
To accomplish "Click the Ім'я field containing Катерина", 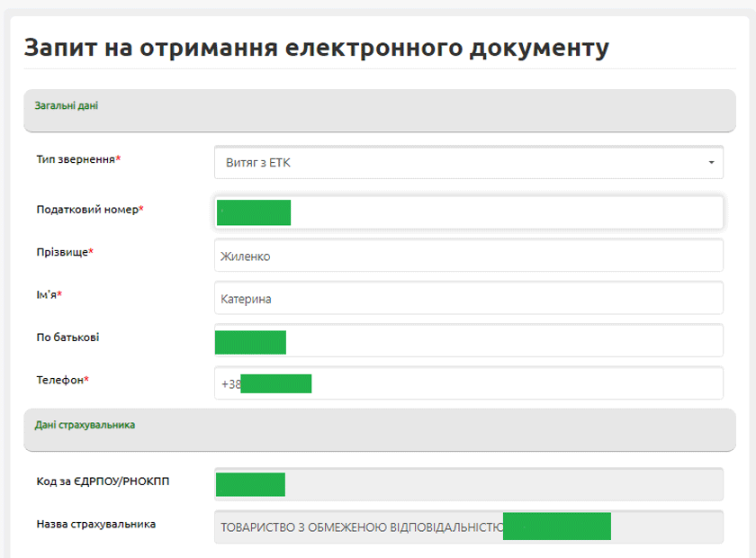I will 468,299.
